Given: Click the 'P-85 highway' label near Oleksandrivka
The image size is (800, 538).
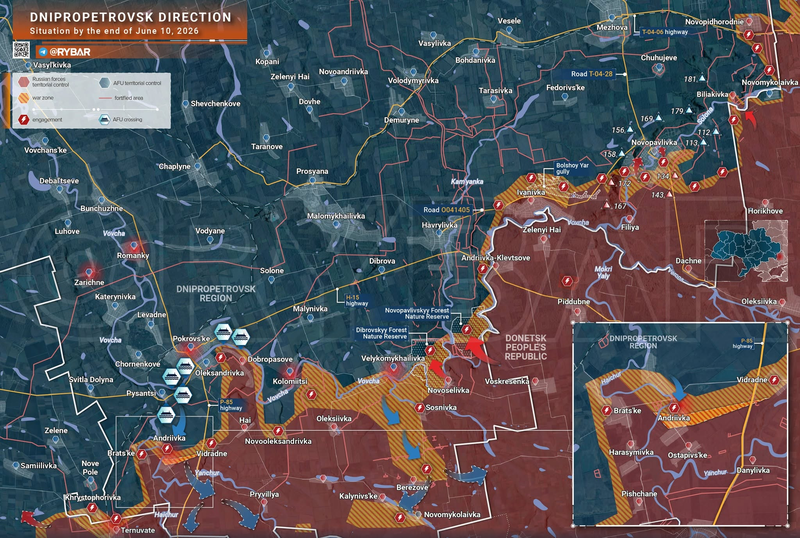Looking at the screenshot, I should 231,405.
